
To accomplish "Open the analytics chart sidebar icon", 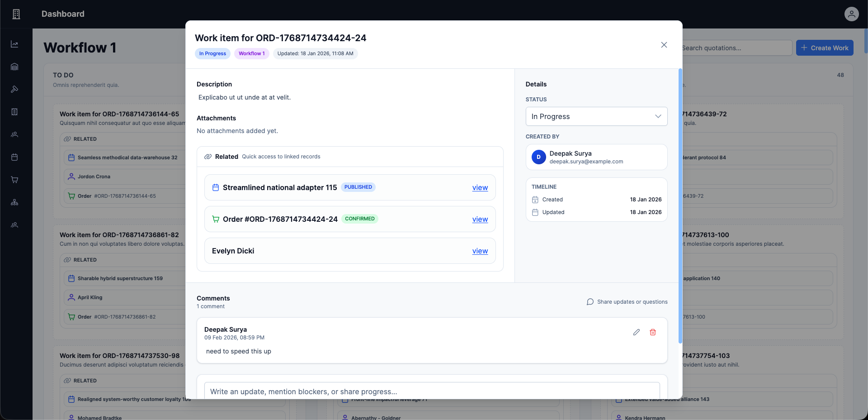I will click(14, 44).
